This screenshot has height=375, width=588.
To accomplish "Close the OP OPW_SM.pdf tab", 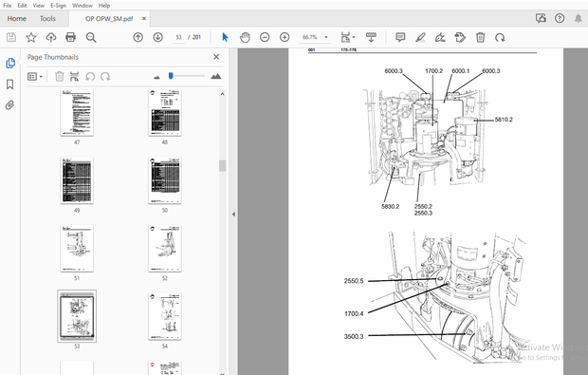I will click(144, 18).
